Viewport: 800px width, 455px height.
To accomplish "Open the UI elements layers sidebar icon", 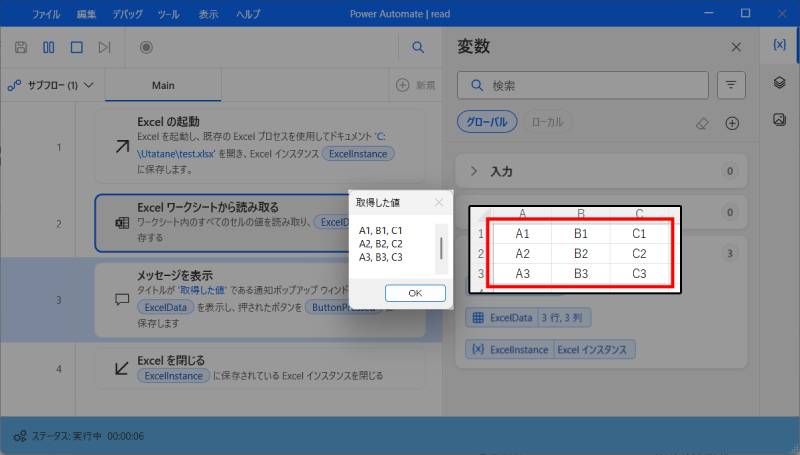I will click(x=779, y=82).
